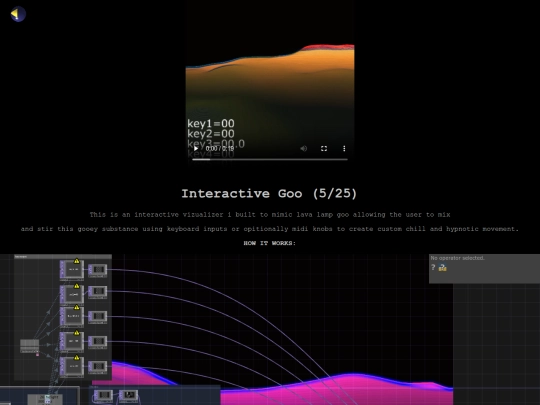Click the description line starting "and stir this gooey"
This screenshot has height=405, width=540.
click(x=270, y=229)
